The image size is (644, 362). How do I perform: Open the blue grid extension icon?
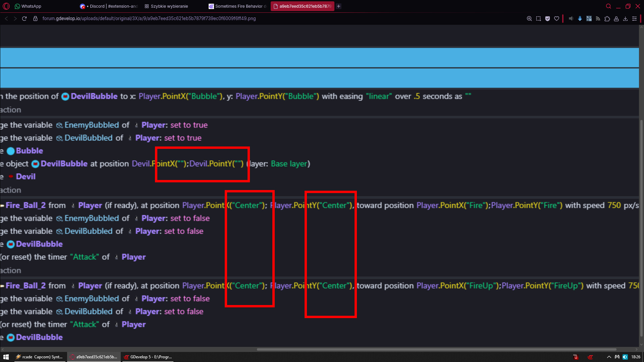589,18
